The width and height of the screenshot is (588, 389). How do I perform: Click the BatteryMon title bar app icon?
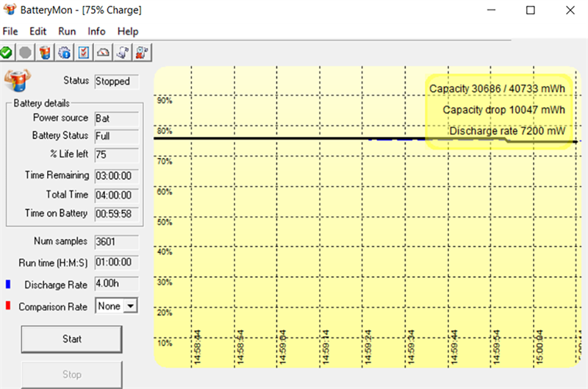[x=10, y=9]
